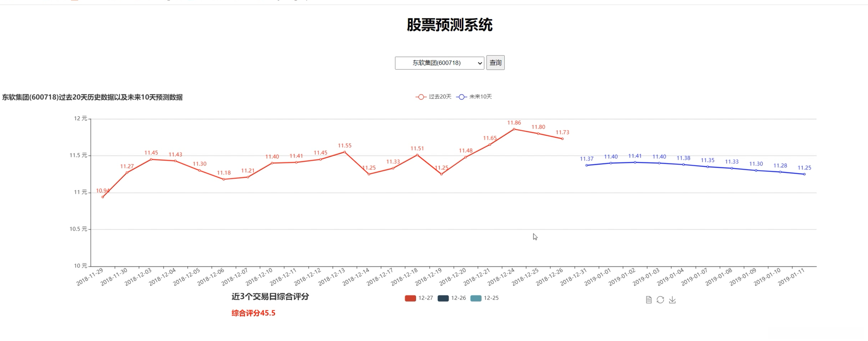
Task: Select the 11.45 data point on 2018-12-12
Action: click(321, 159)
